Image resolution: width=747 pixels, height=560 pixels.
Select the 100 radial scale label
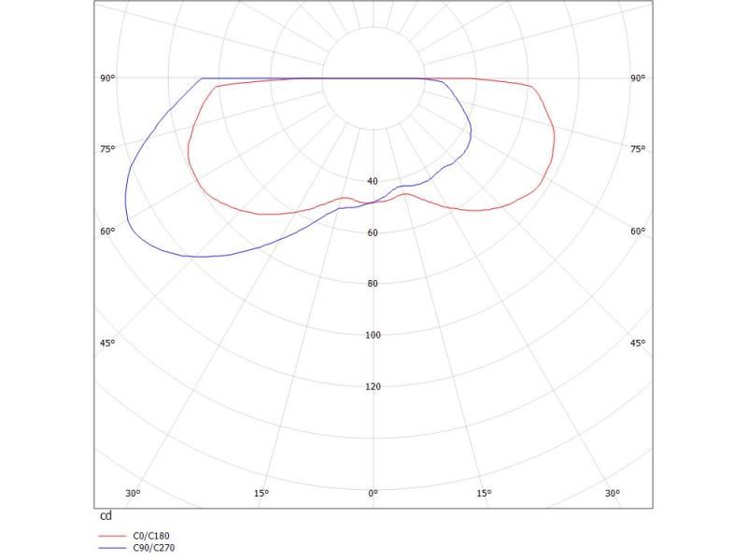point(373,335)
